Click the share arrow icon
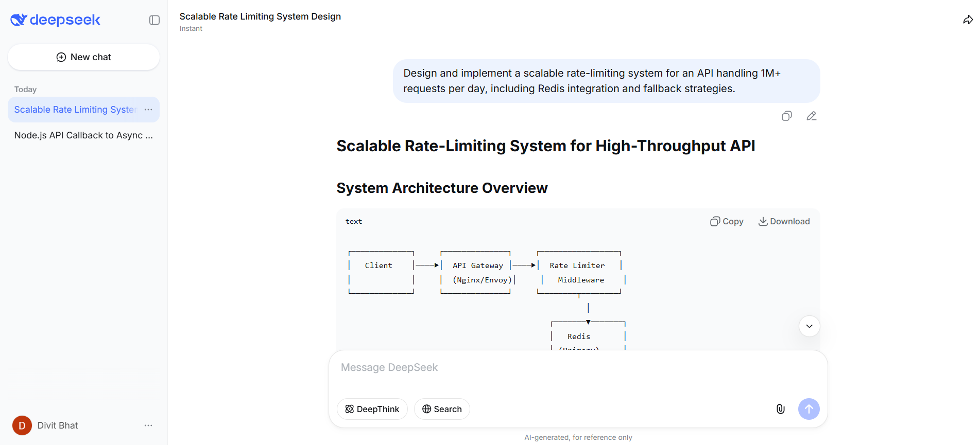The image size is (980, 445). click(968, 20)
